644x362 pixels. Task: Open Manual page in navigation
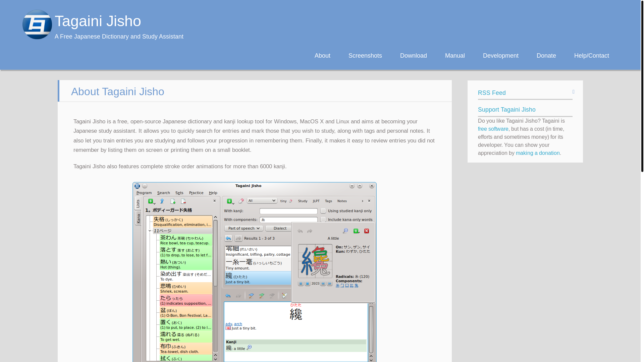click(x=455, y=56)
